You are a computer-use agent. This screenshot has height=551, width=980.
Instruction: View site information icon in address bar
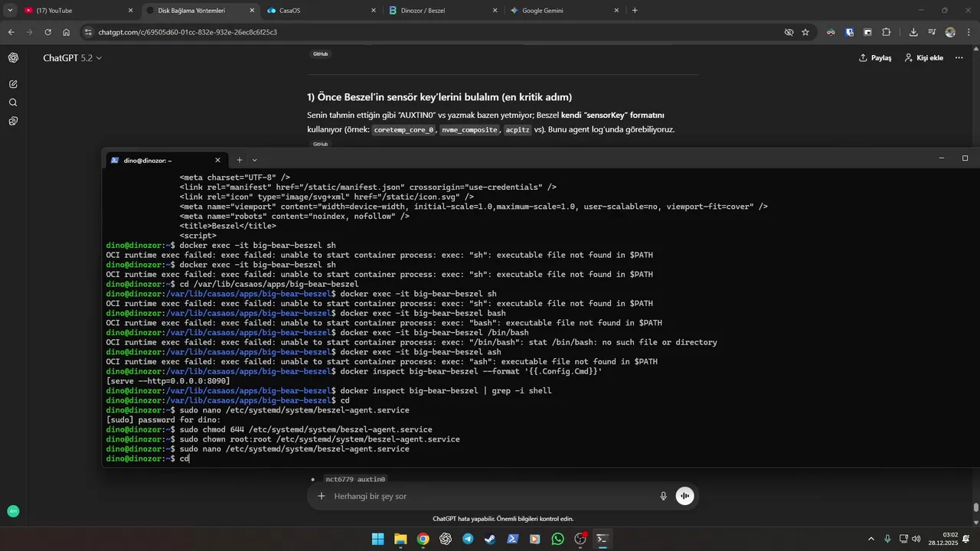pos(88,32)
